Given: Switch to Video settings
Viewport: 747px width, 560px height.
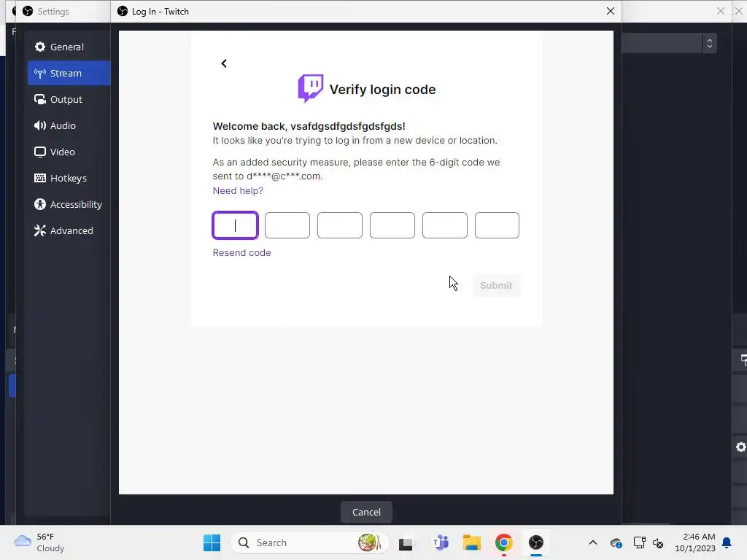Looking at the screenshot, I should [x=69, y=152].
